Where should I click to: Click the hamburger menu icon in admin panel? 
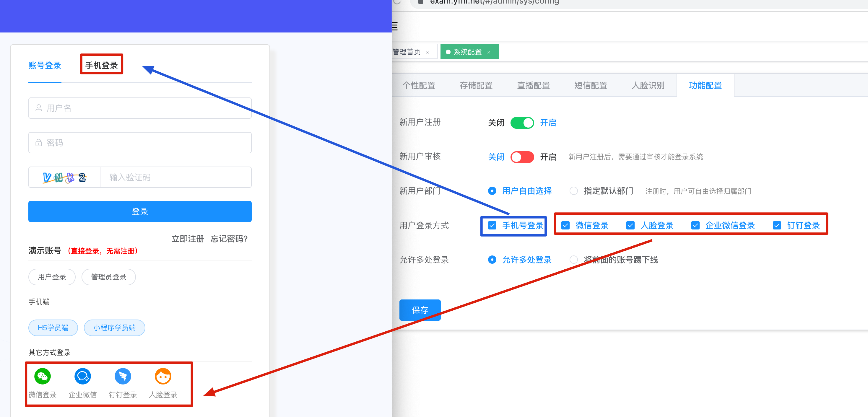395,26
